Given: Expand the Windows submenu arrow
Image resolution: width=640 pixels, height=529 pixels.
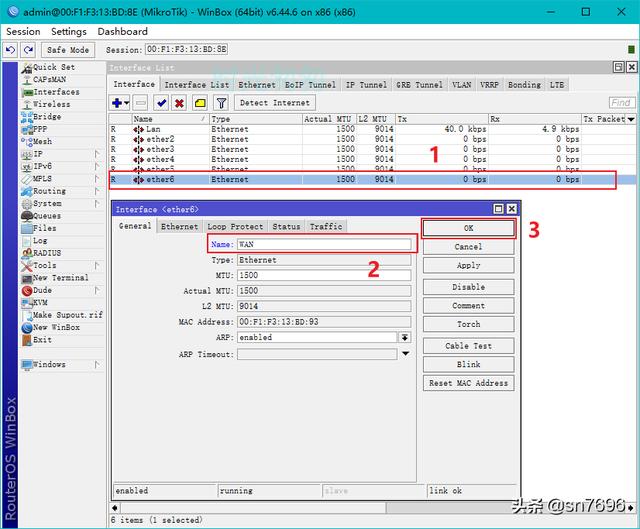Looking at the screenshot, I should pos(97,365).
